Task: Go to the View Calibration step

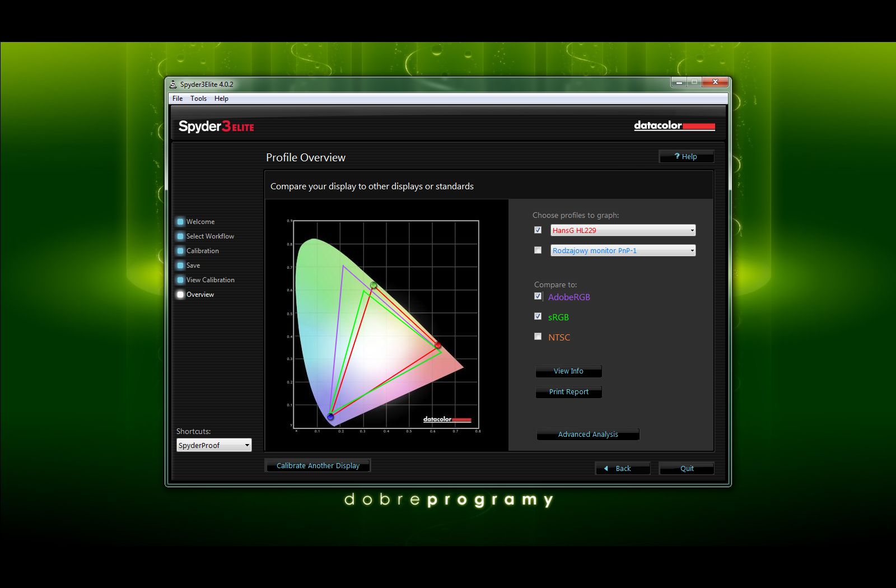Action: [211, 280]
